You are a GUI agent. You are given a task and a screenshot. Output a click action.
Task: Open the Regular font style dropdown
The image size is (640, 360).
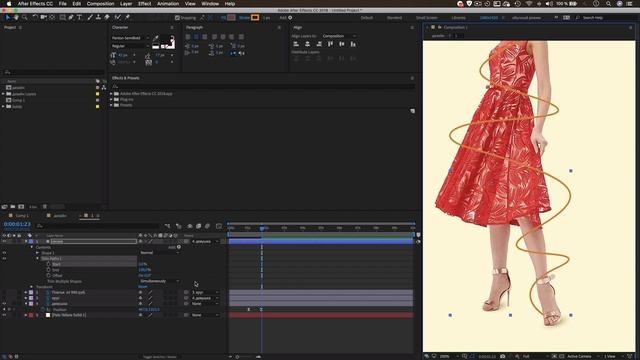(x=130, y=46)
